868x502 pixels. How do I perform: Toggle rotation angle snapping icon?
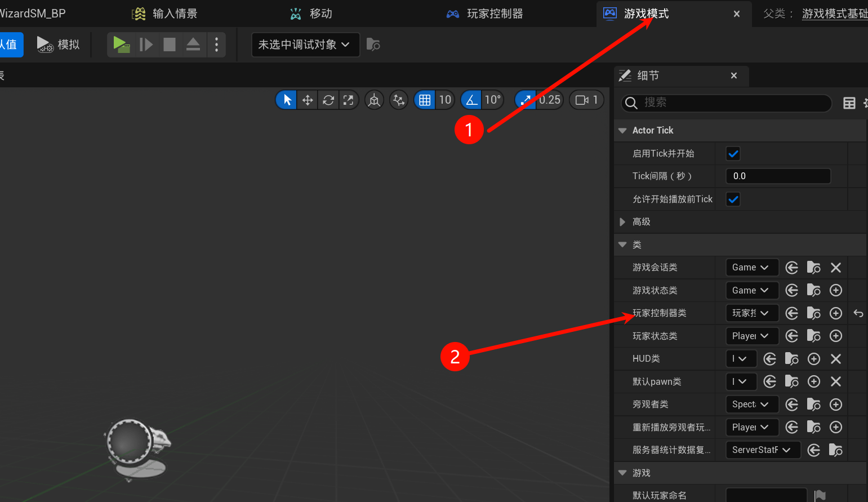tap(471, 100)
